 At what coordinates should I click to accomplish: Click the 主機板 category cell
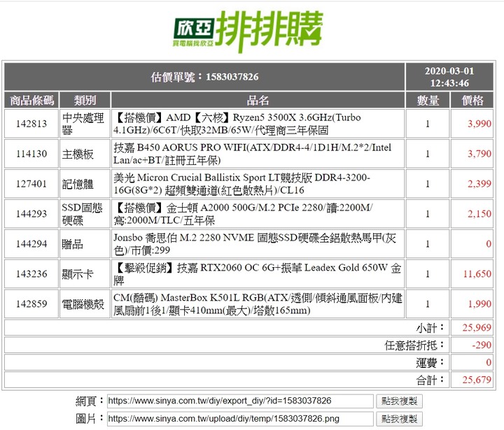[85, 154]
